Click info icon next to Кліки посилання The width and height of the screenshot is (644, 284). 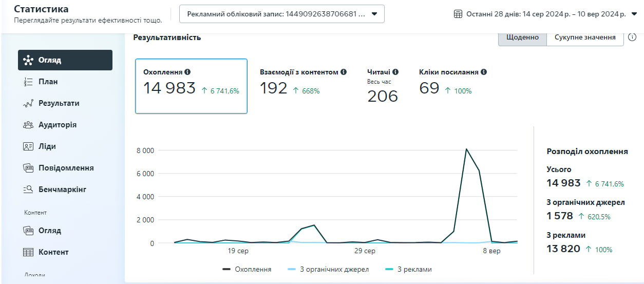click(x=484, y=72)
